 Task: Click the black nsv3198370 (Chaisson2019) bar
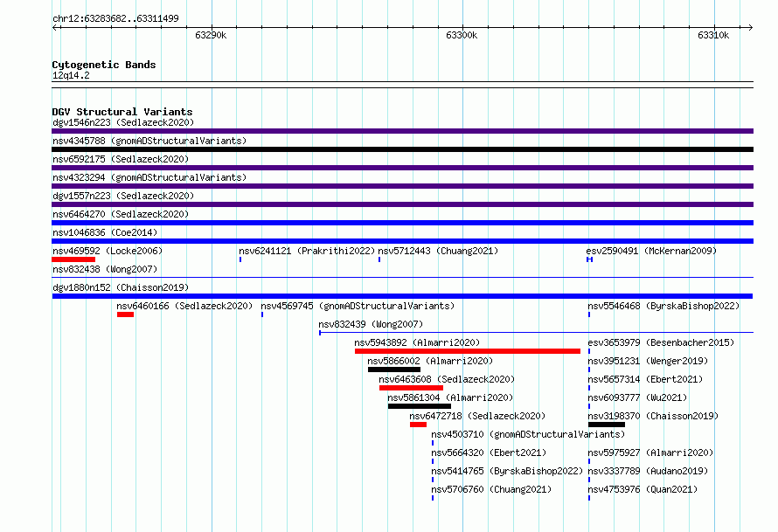click(x=607, y=425)
